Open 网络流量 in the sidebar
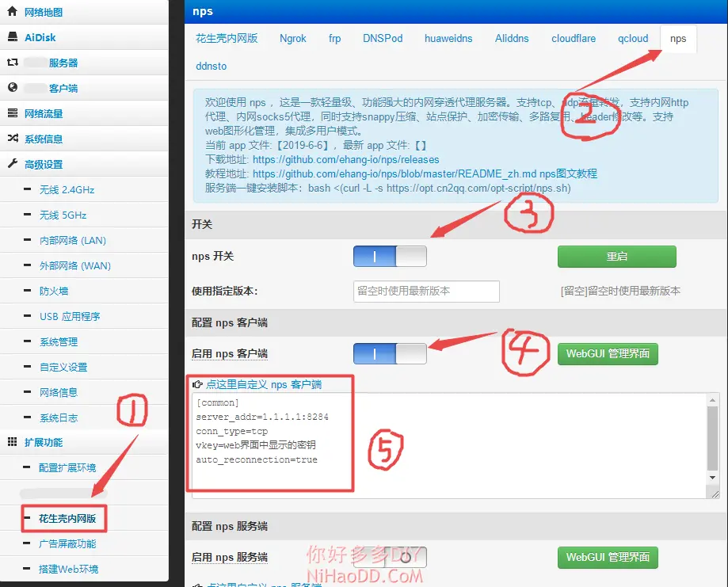The image size is (728, 587). [44, 114]
